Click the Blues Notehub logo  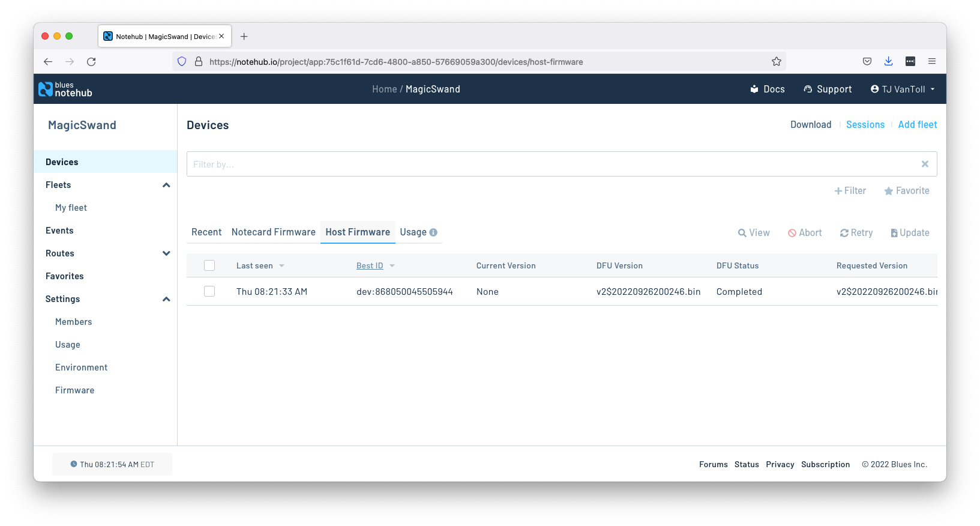click(65, 89)
